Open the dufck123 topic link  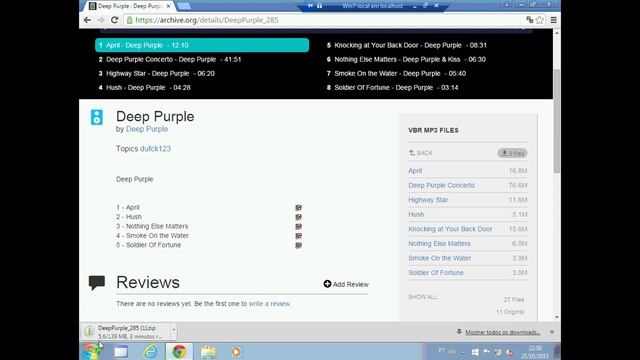tap(156, 149)
